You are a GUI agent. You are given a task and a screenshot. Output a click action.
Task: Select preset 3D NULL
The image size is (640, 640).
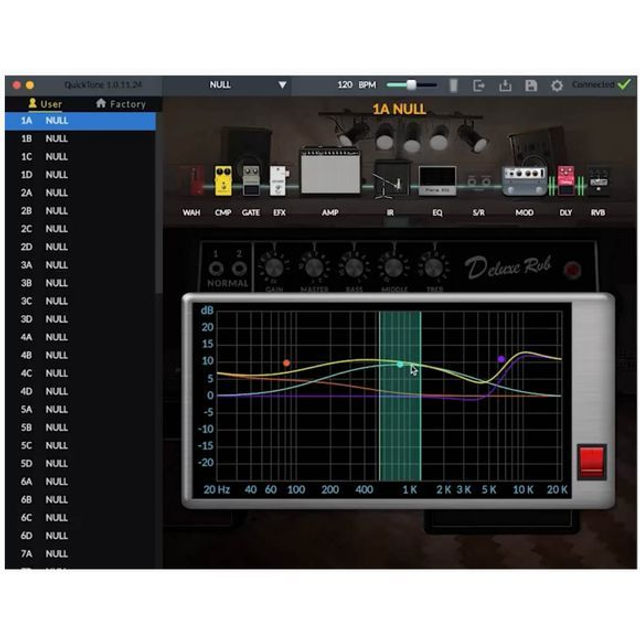point(80,319)
